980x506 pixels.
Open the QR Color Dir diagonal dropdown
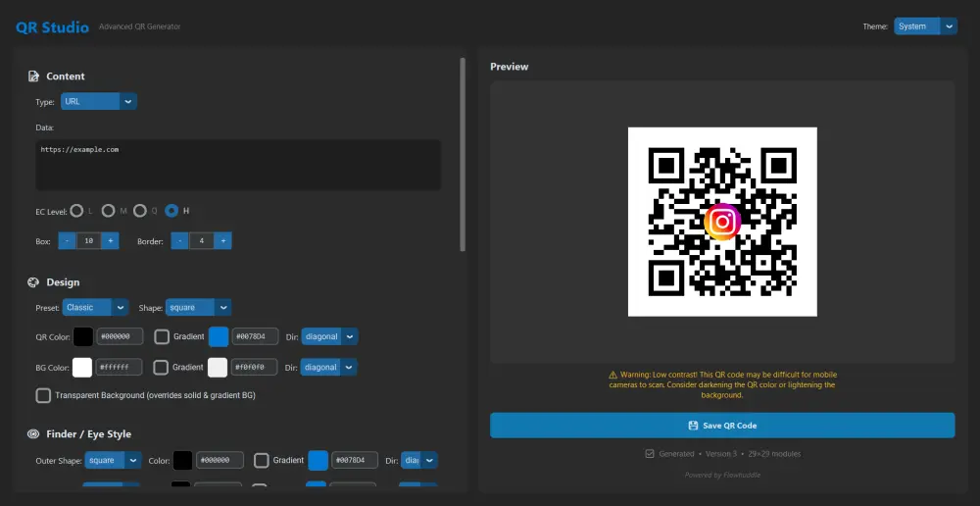click(330, 336)
